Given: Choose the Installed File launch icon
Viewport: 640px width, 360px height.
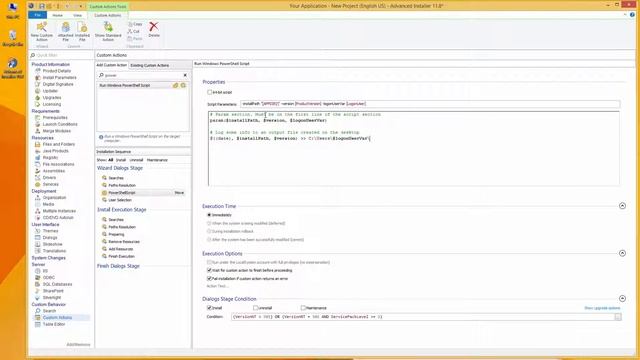Looking at the screenshot, I should click(82, 32).
